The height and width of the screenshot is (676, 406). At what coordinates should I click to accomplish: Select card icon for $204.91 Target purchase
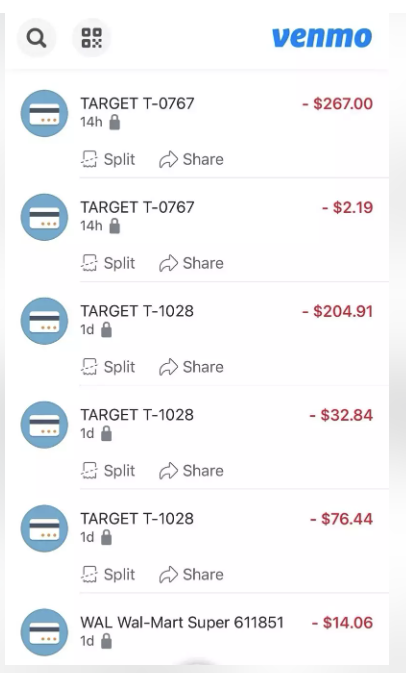point(44,321)
